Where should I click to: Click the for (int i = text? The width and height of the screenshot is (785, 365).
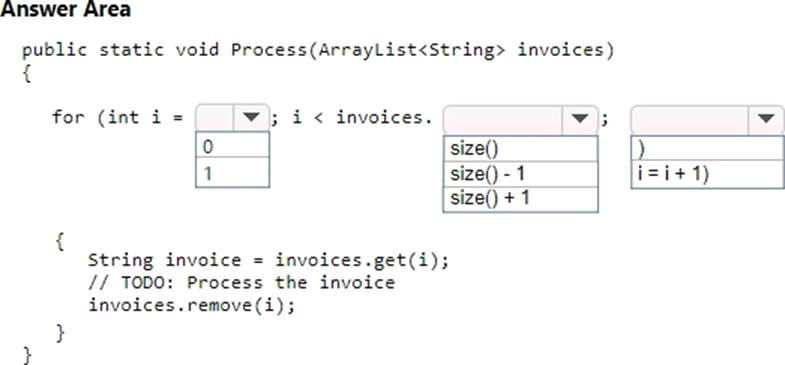118,118
